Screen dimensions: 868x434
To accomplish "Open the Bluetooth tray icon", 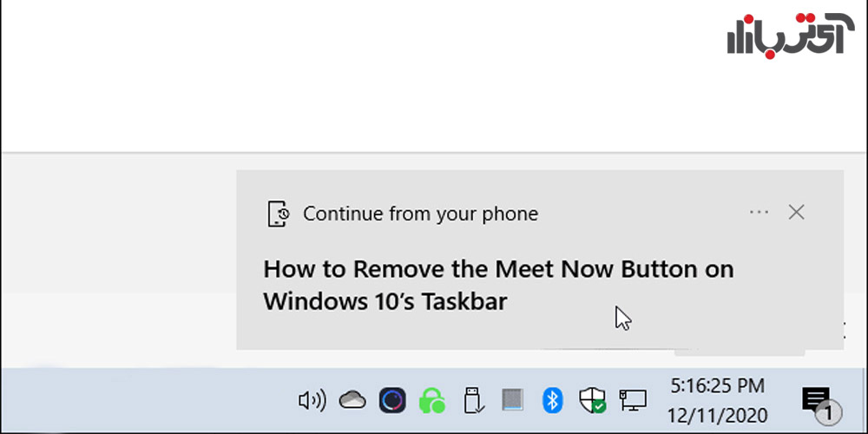I will point(552,400).
